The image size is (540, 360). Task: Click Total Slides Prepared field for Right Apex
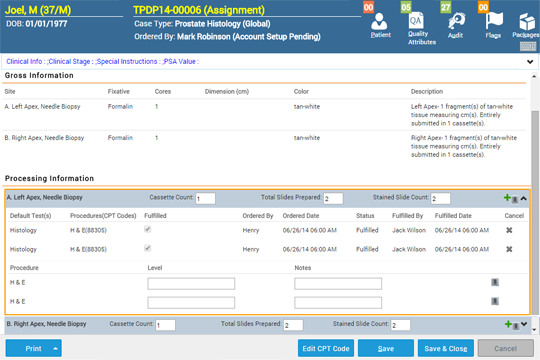click(293, 325)
